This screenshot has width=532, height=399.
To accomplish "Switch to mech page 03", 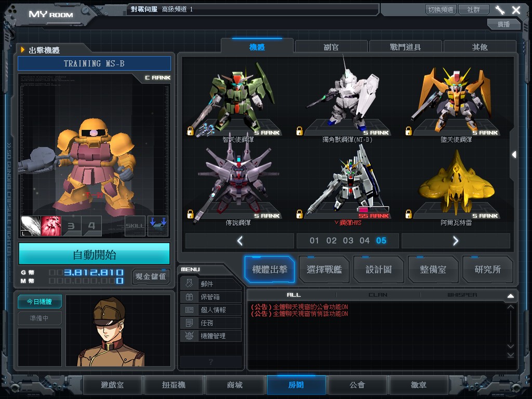I will tap(348, 241).
